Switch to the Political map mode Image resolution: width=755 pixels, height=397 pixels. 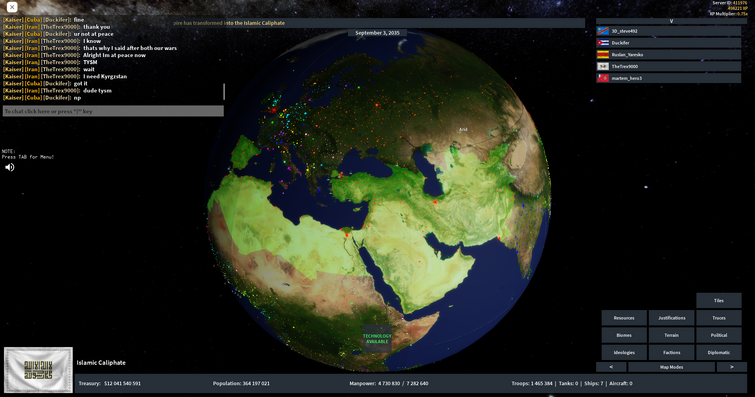pos(718,335)
